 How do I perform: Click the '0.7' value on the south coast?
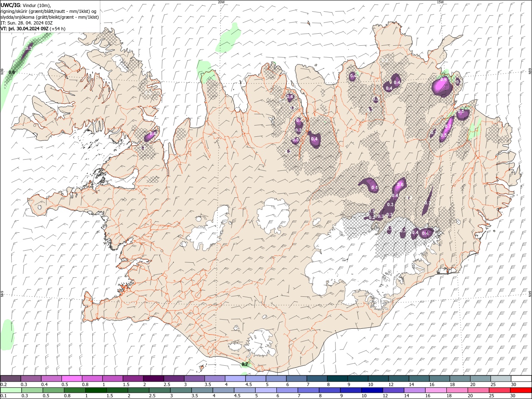tap(245, 365)
